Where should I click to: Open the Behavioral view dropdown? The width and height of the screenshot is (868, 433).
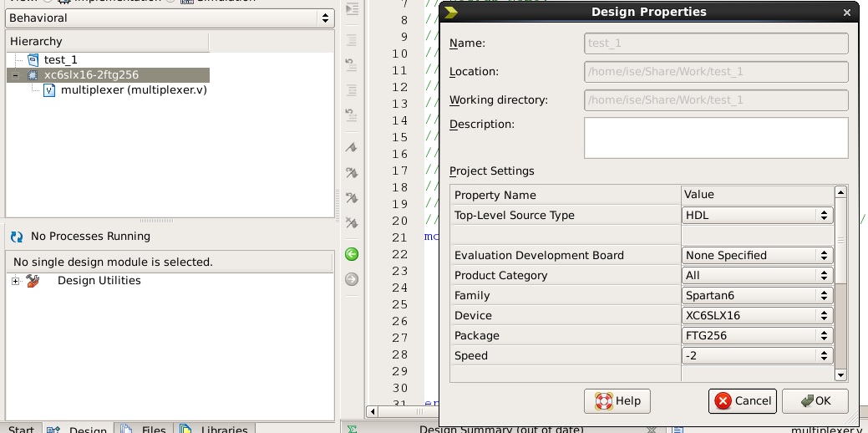point(170,18)
